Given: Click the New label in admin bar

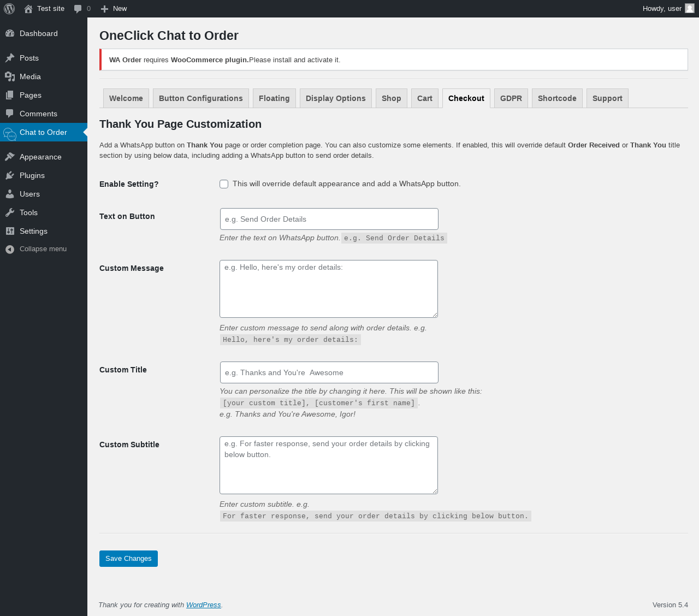Looking at the screenshot, I should point(120,9).
